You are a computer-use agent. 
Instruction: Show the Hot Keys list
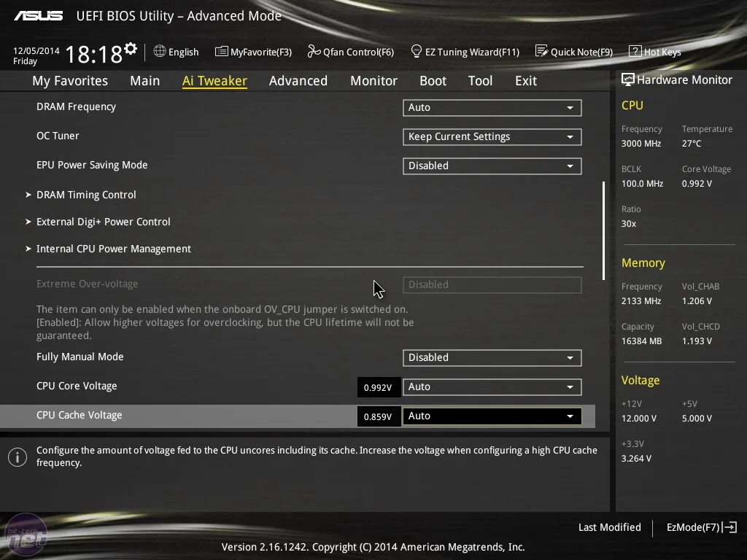click(662, 52)
